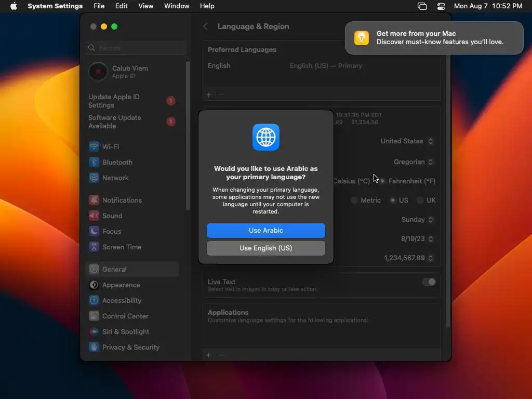
Task: Select the General gear icon
Action: click(94, 270)
